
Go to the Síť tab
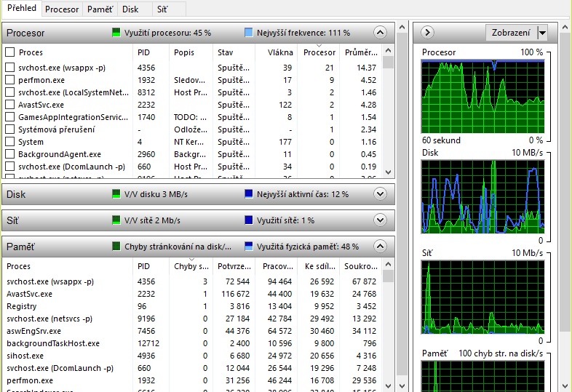[162, 9]
